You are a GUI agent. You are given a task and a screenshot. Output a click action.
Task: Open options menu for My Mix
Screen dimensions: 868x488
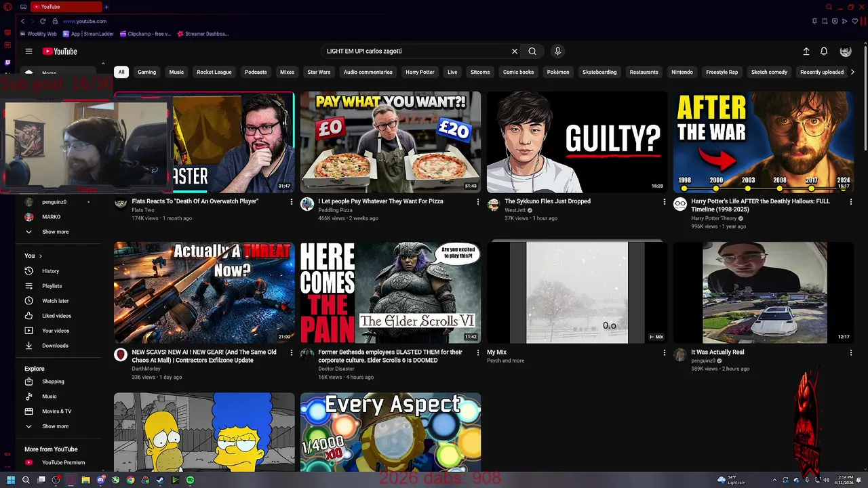pos(665,353)
